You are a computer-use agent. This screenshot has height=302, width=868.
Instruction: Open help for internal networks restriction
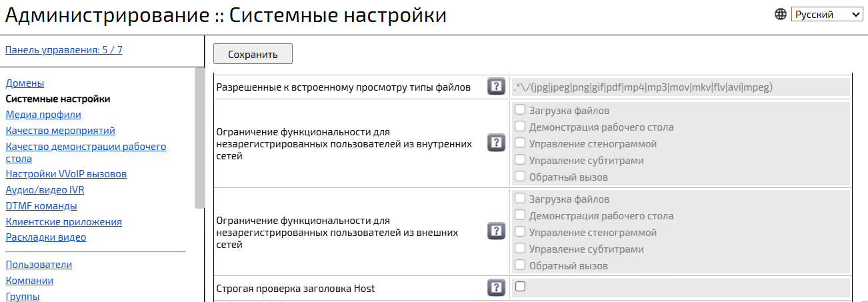[496, 143]
